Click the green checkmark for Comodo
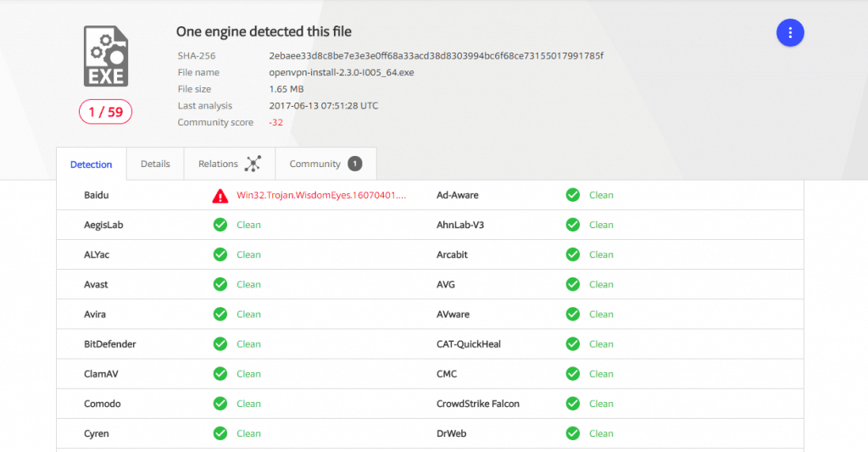The height and width of the screenshot is (452, 868). (220, 404)
